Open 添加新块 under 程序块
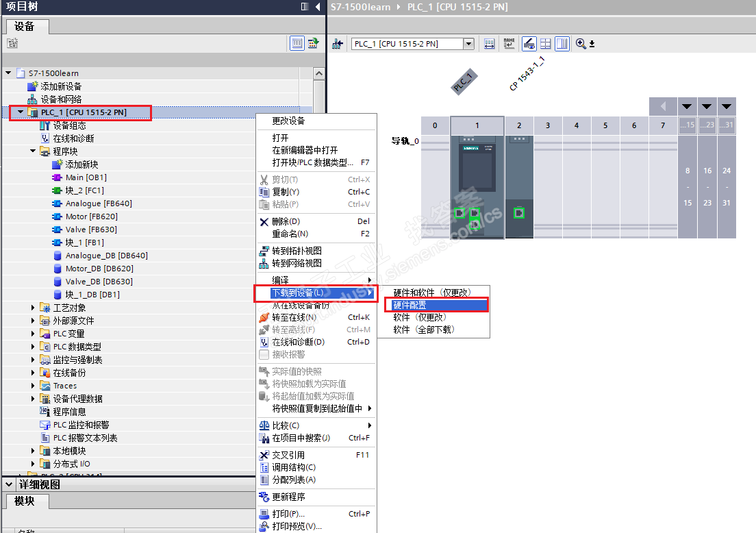Viewport: 756px width, 533px height. (x=81, y=164)
